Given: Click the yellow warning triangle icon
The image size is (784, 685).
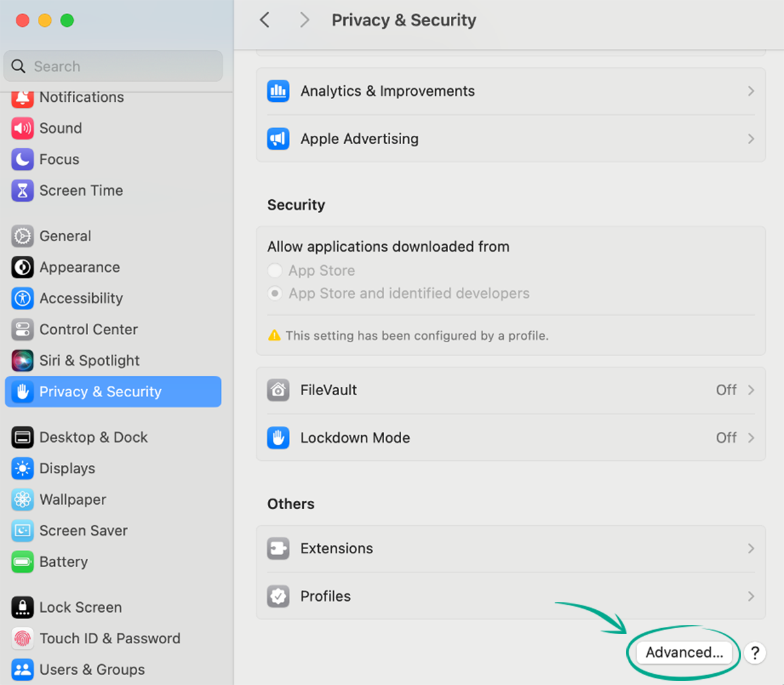Looking at the screenshot, I should 274,336.
